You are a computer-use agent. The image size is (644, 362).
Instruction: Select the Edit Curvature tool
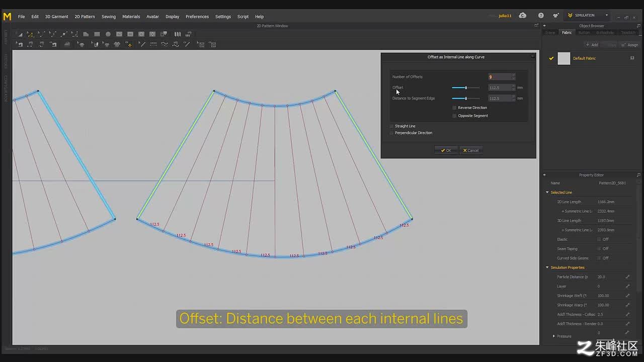(x=41, y=34)
